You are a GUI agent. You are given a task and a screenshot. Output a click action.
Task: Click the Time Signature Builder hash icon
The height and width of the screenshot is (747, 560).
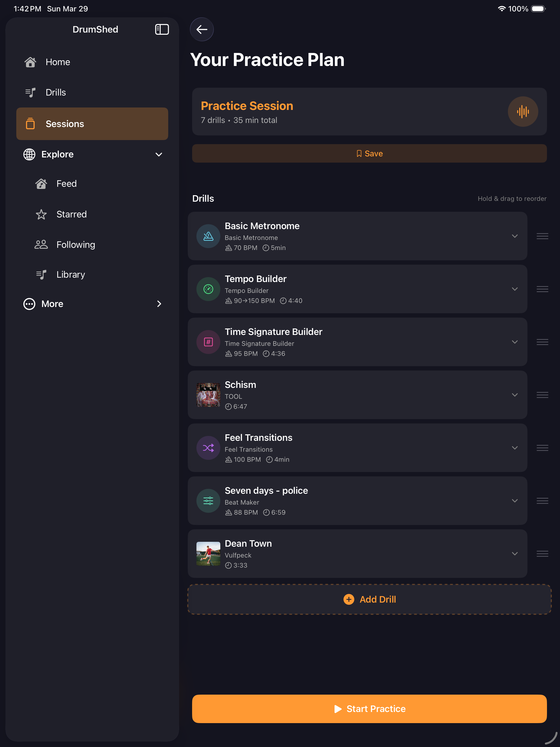pyautogui.click(x=208, y=342)
